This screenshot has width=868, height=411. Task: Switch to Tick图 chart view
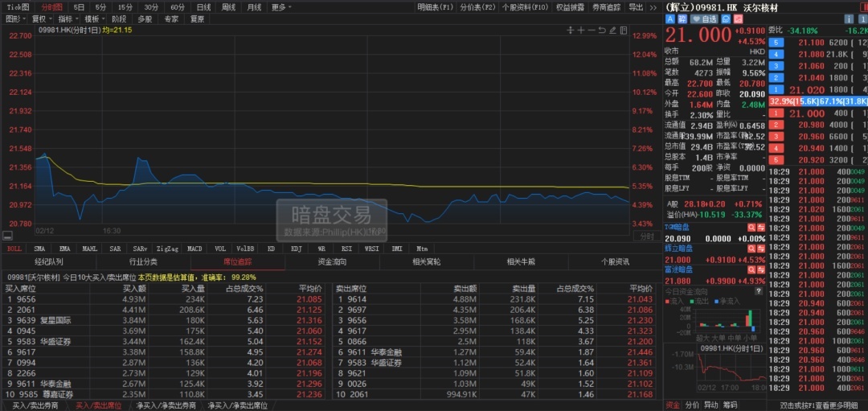18,7
